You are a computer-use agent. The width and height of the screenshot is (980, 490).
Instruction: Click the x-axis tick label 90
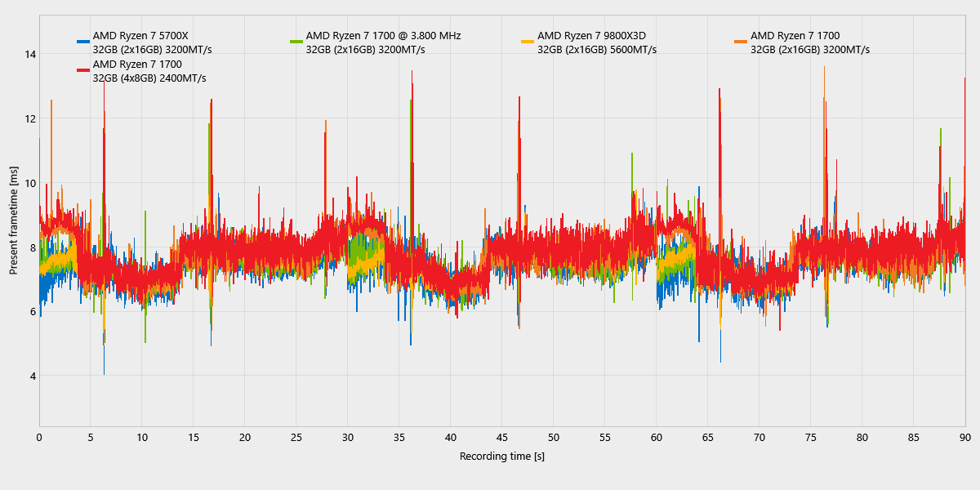point(965,437)
